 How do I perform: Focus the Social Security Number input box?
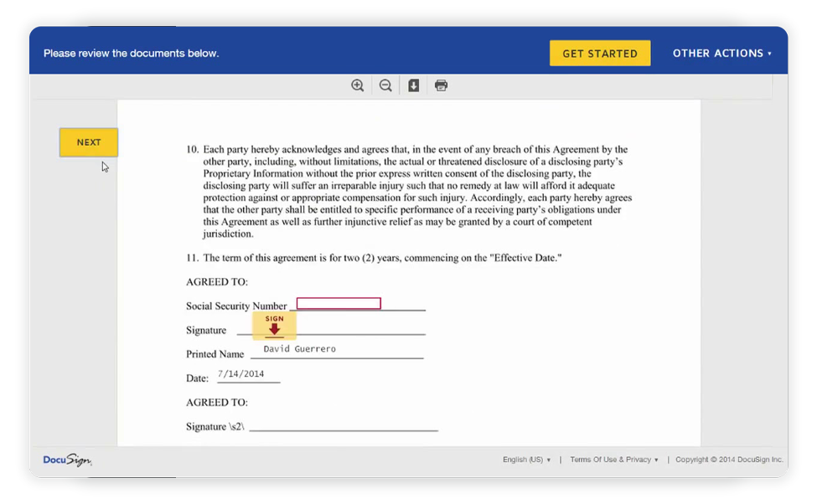[x=339, y=303]
